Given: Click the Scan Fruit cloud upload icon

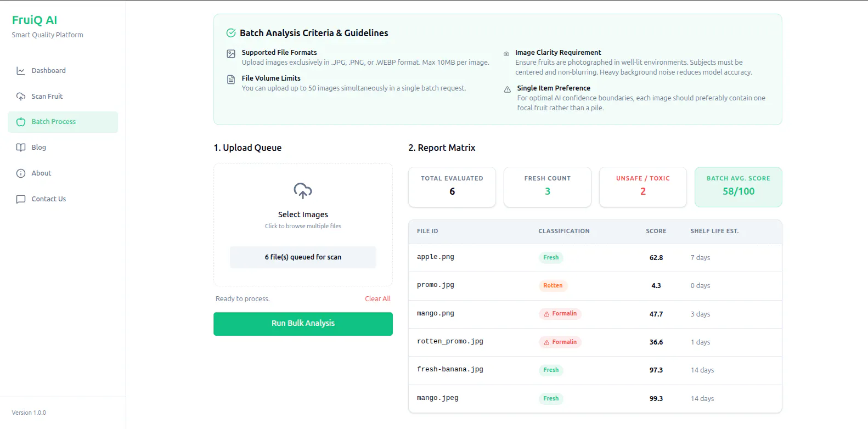Looking at the screenshot, I should click(x=21, y=97).
